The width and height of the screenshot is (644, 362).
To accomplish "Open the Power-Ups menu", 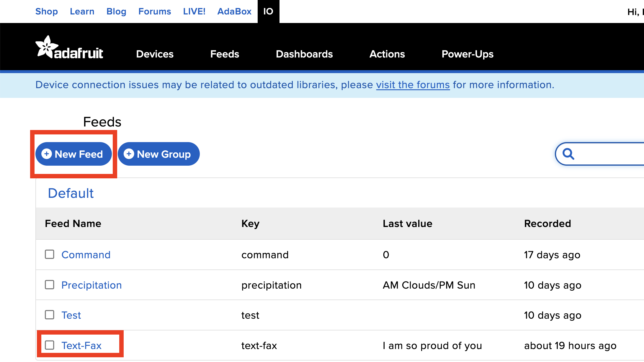I will 468,53.
